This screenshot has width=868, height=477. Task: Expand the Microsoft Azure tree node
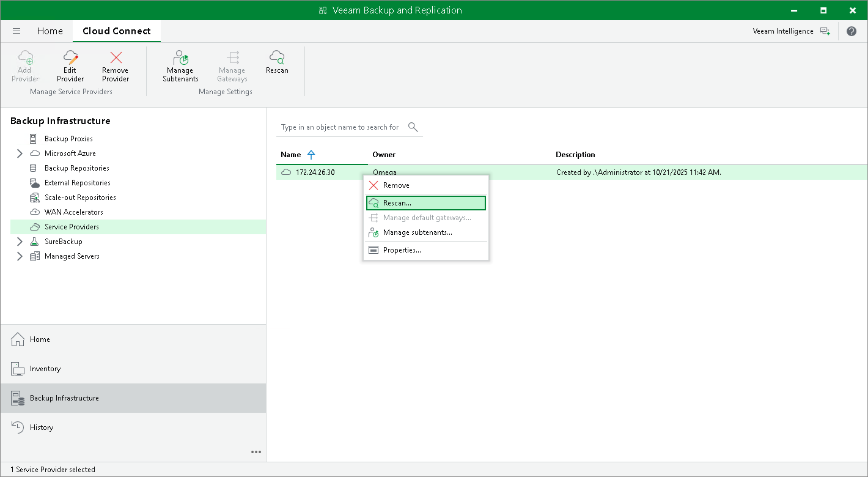[x=20, y=153]
